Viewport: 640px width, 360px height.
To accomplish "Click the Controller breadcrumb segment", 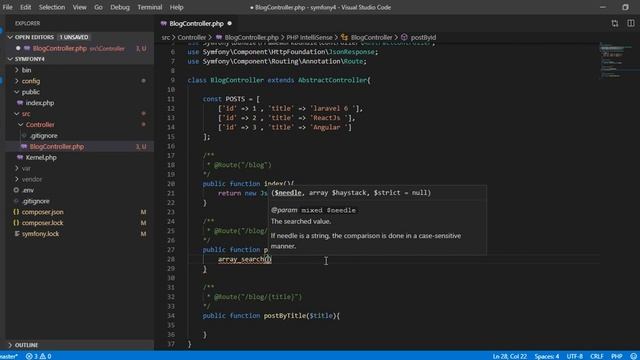I will click(192, 37).
